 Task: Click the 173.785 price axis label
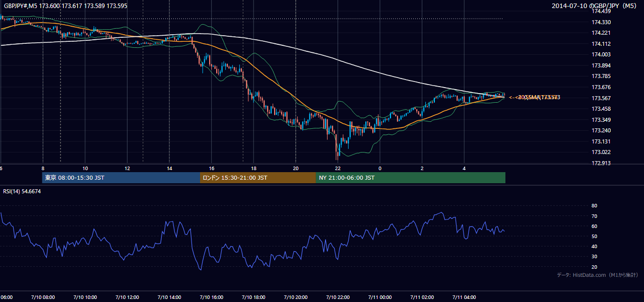coord(601,77)
